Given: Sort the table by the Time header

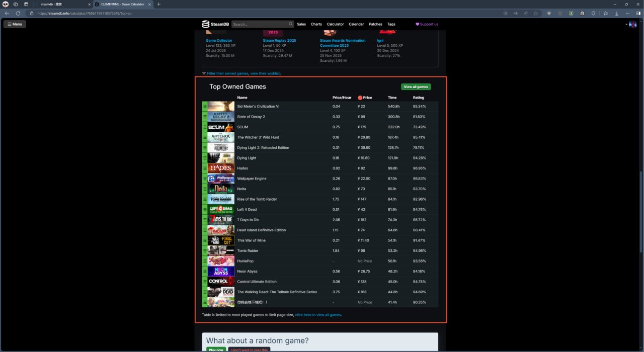Looking at the screenshot, I should coord(392,98).
